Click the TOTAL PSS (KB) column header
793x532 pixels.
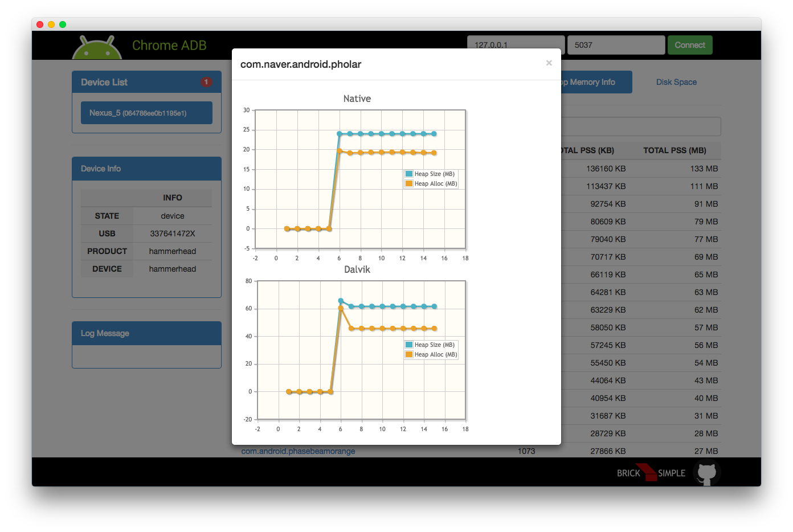(587, 150)
